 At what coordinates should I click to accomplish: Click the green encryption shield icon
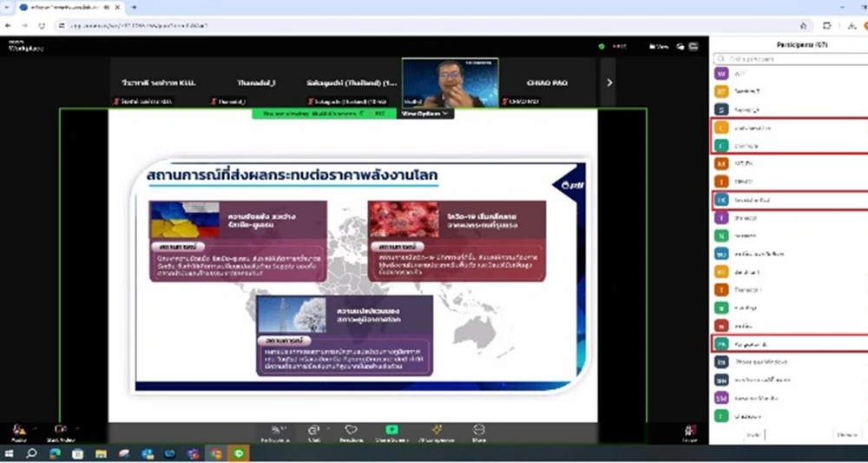point(602,47)
